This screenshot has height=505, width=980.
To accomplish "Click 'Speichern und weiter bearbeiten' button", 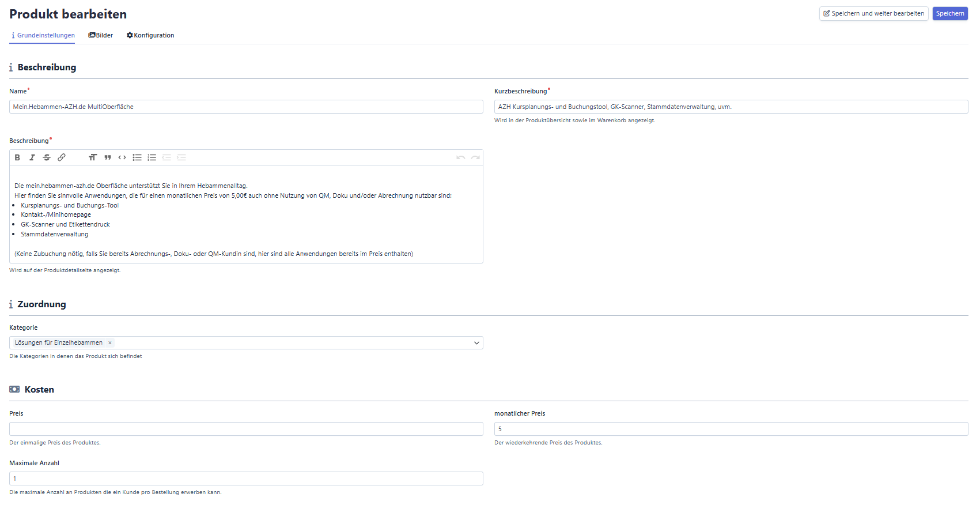I will pos(873,13).
